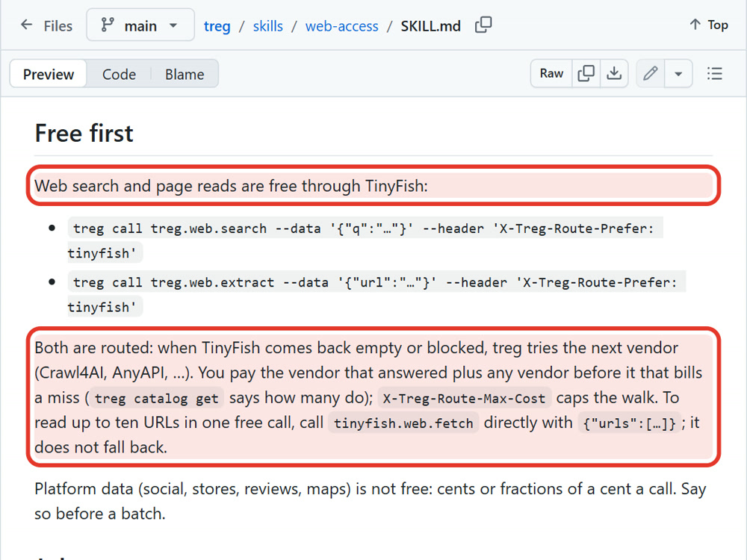The height and width of the screenshot is (560, 747).
Task: Edit the file with the pencil icon
Action: coord(651,73)
